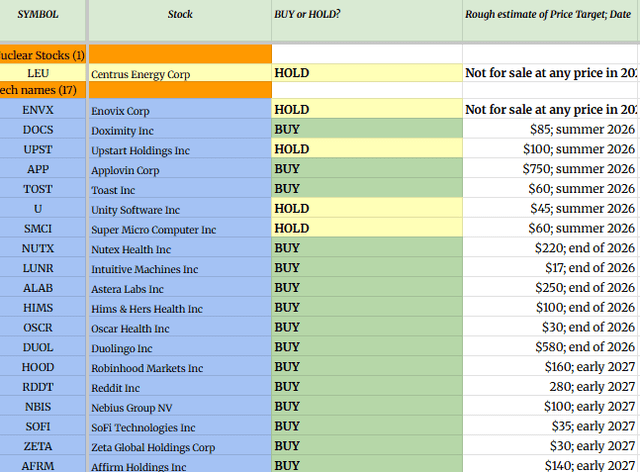Click HOLD cell for Upstart Holdings
This screenshot has height=472, width=640.
367,149
